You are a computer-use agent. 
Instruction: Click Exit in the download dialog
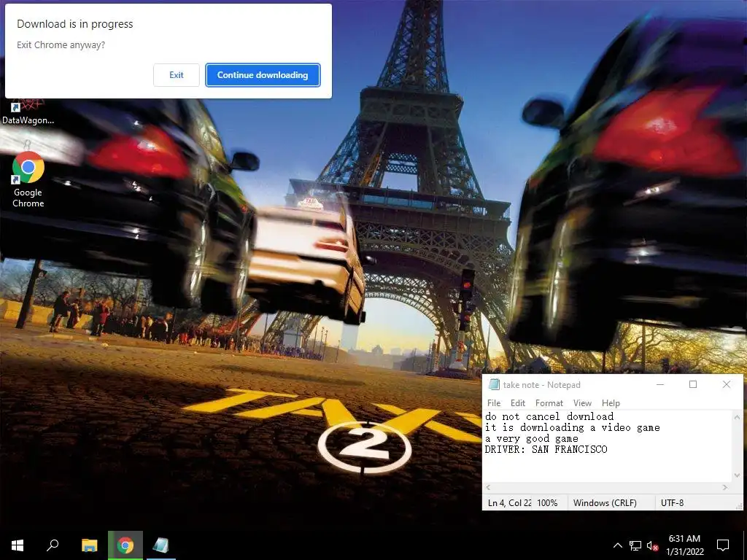[177, 75]
